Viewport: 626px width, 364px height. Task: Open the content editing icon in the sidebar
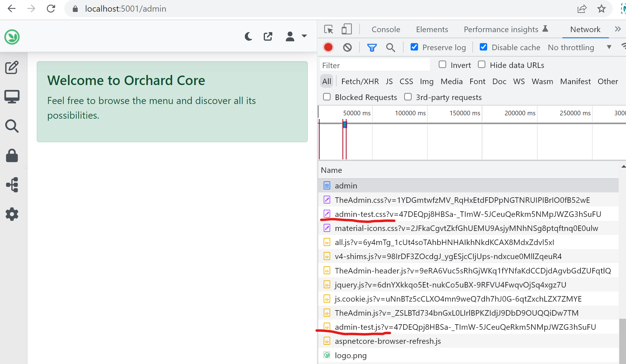[12, 68]
